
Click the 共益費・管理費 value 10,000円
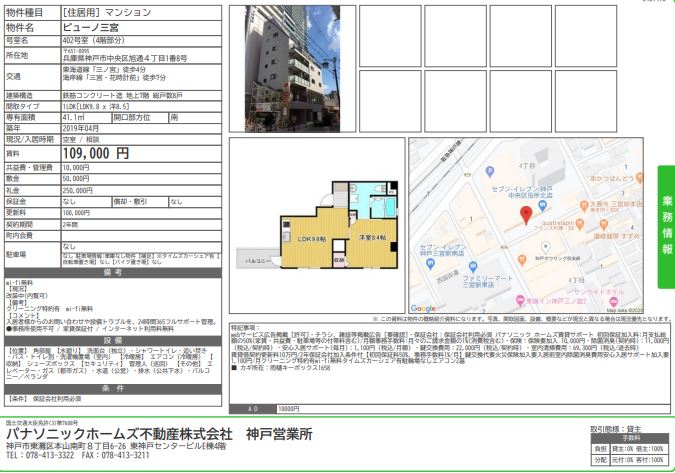click(76, 167)
